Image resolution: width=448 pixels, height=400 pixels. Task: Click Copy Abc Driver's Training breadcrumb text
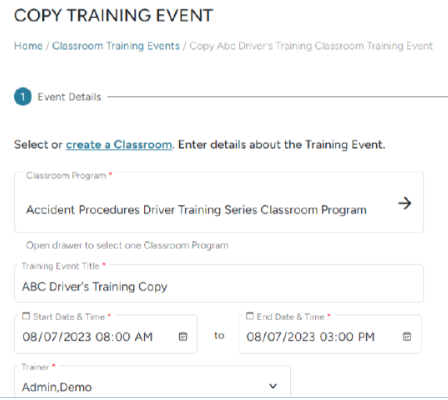(311, 46)
